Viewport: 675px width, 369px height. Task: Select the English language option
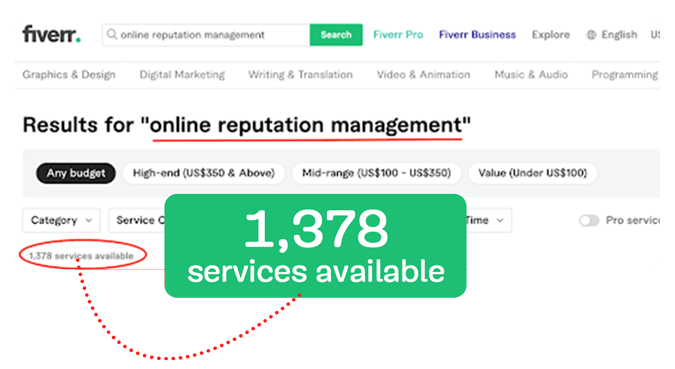pos(619,35)
